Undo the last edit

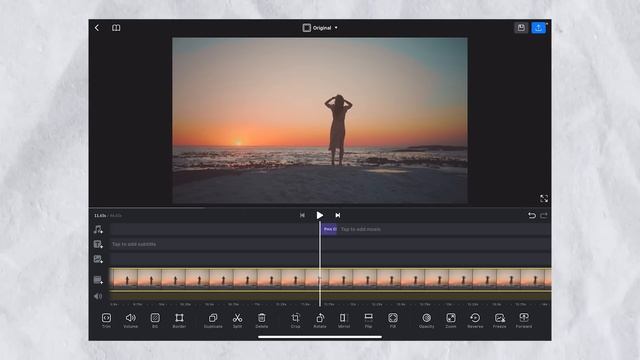point(531,216)
